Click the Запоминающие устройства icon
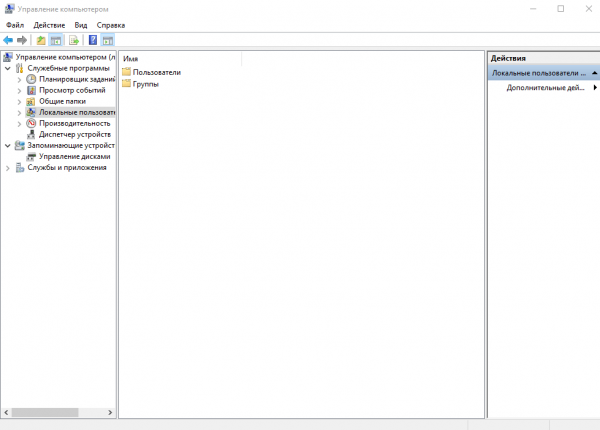600x430 pixels. (20, 145)
